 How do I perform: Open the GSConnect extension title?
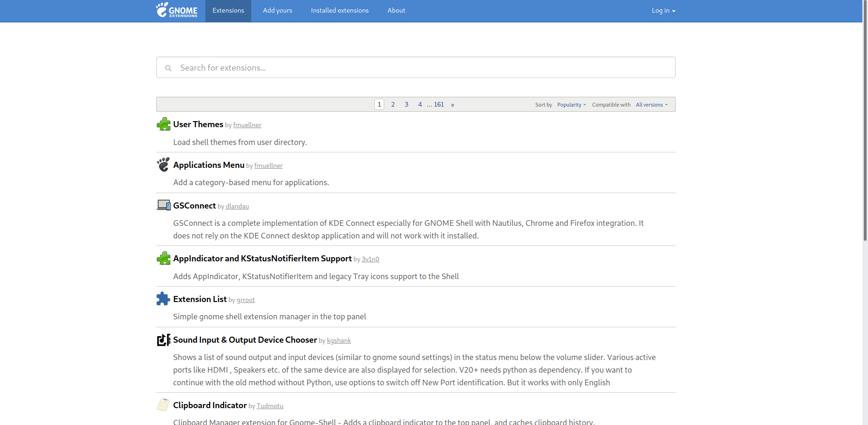click(x=194, y=206)
